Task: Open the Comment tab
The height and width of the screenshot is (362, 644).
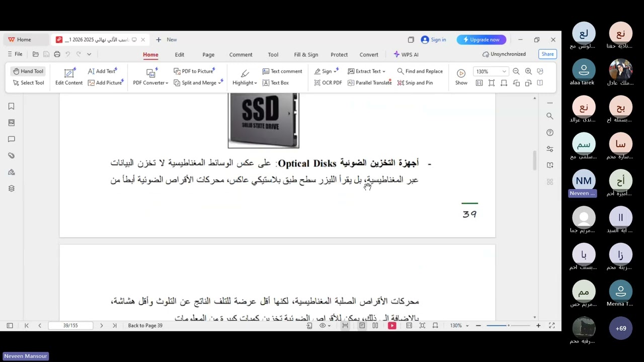Action: 241,54
